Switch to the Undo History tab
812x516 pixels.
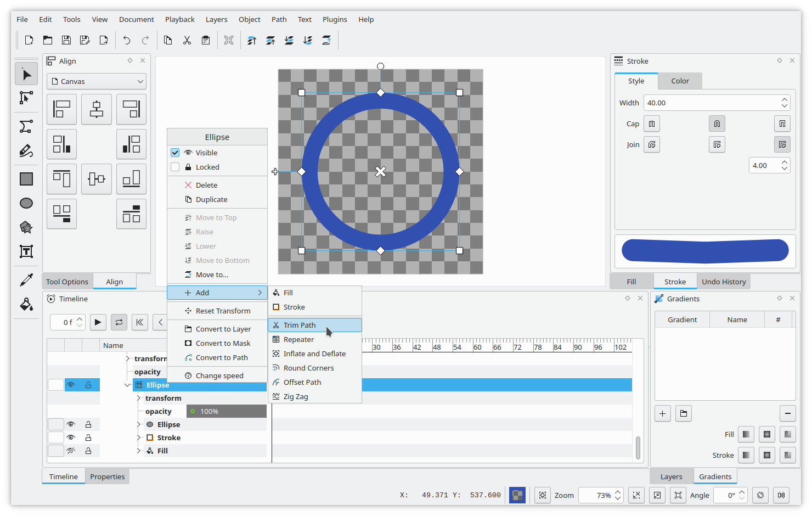pos(724,282)
